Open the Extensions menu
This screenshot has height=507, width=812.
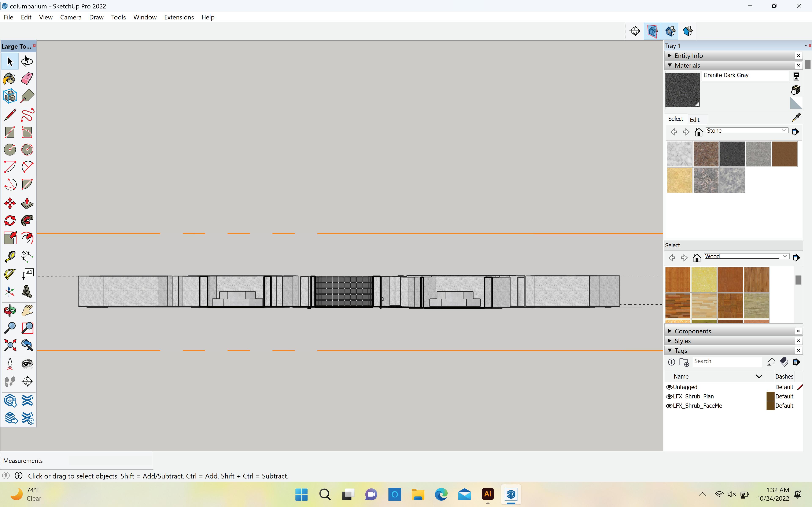pyautogui.click(x=179, y=17)
